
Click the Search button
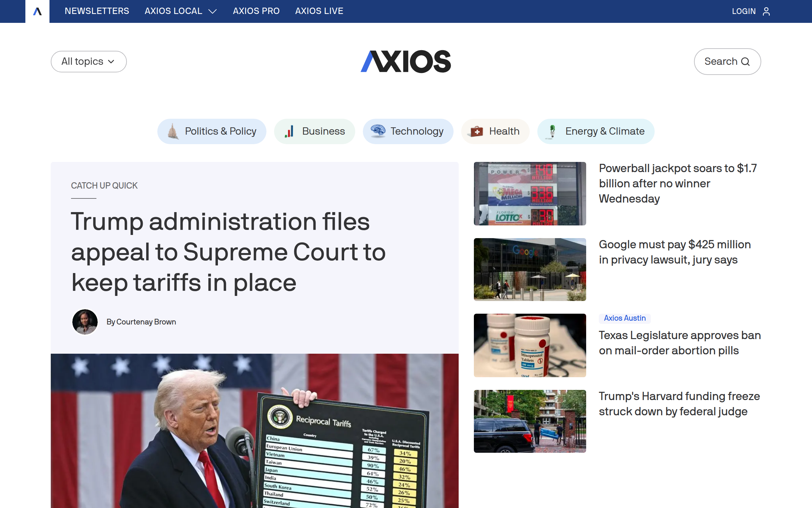click(x=727, y=62)
